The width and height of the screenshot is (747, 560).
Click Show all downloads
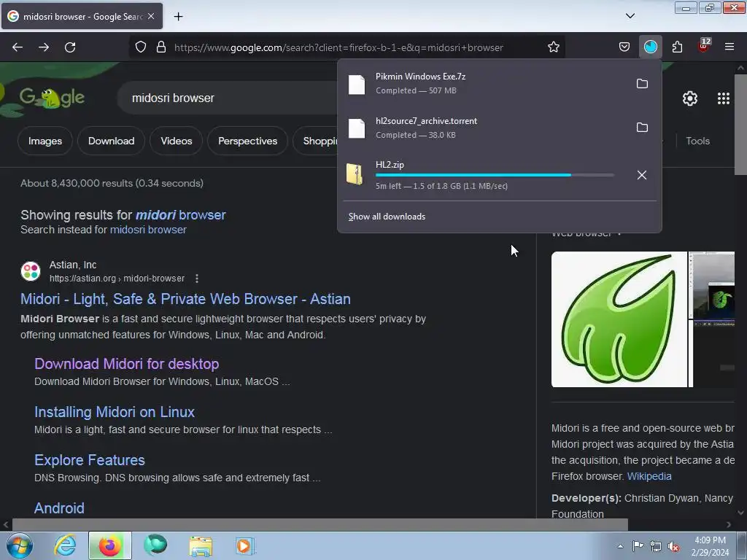click(387, 217)
